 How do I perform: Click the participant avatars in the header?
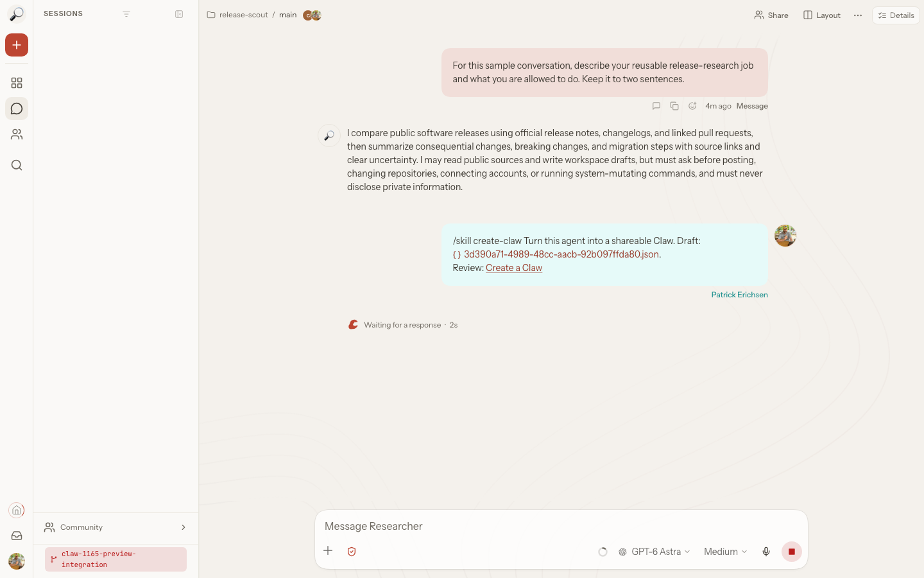(312, 15)
